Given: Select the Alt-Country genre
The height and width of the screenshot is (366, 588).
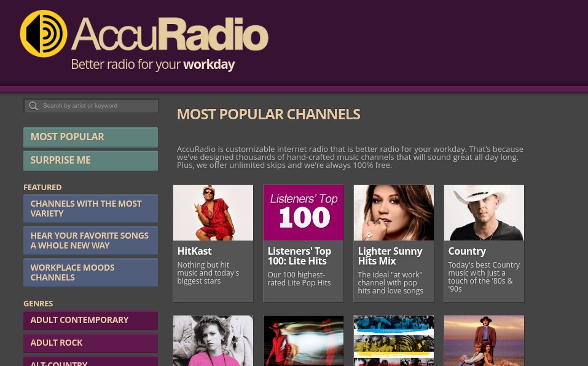Looking at the screenshot, I should 90,362.
